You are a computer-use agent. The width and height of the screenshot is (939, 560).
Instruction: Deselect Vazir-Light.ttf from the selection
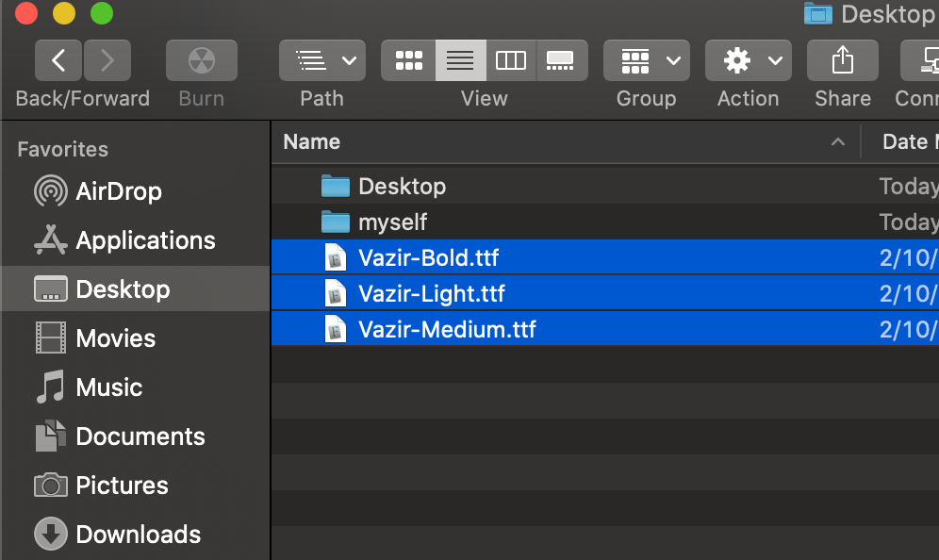click(x=434, y=293)
